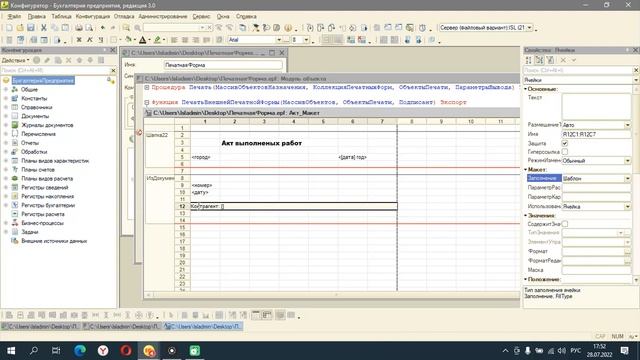The height and width of the screenshot is (360, 640).
Task: Open the Размещение dropdown showing Авто
Action: click(x=627, y=125)
